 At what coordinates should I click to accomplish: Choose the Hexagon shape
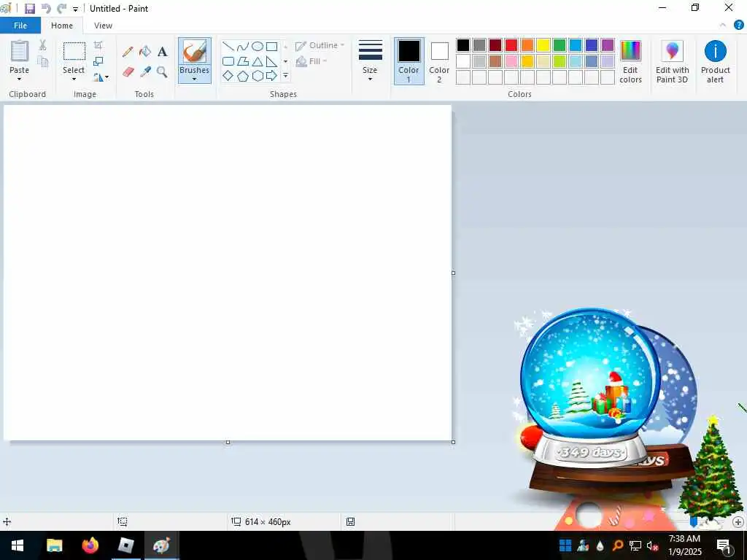pyautogui.click(x=258, y=76)
